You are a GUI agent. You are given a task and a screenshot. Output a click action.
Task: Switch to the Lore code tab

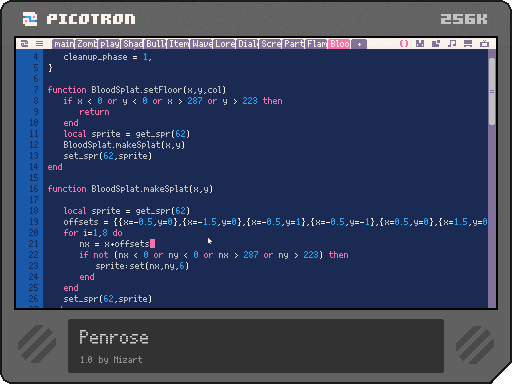[x=225, y=44]
